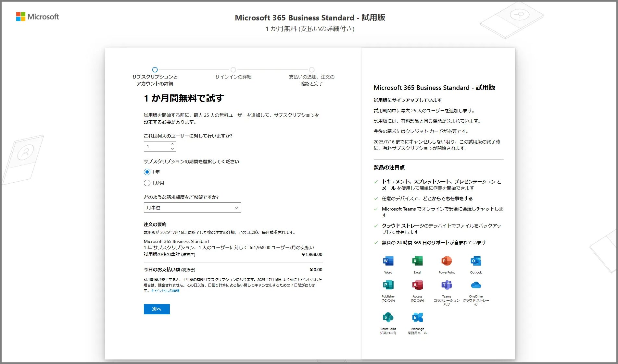Click the 任意のデバイスで、どこからでも仕事をする highlight
The image size is (618, 364).
[x=427, y=199]
